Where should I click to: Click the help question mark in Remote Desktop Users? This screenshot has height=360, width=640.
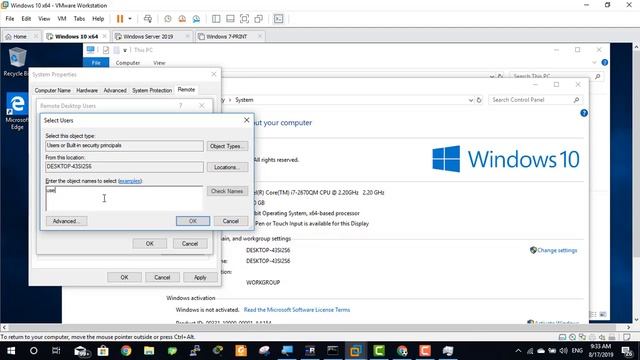point(180,106)
